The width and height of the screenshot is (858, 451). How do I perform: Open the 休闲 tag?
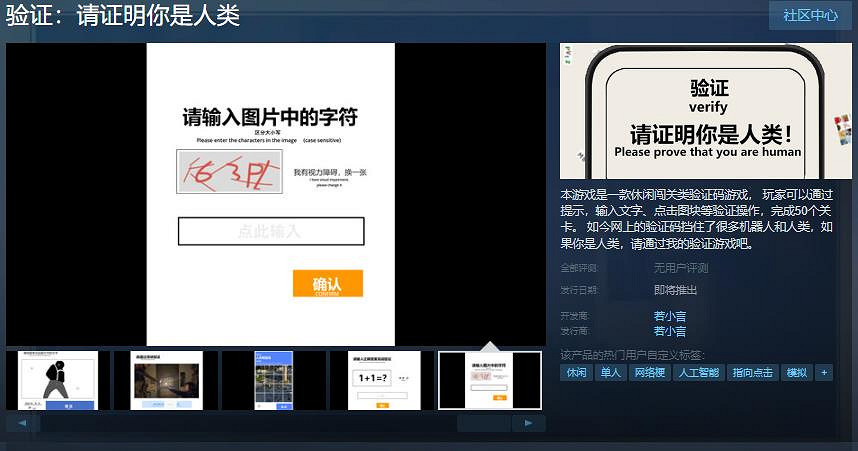pos(576,373)
